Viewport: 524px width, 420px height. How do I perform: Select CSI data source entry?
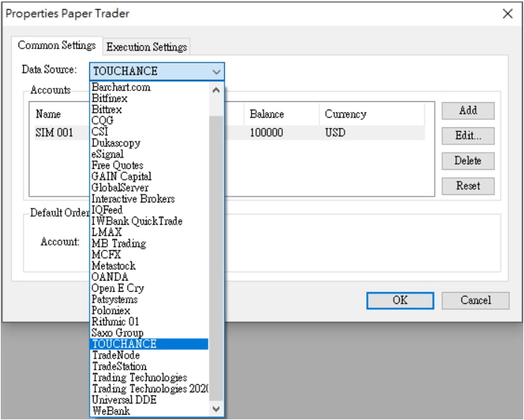pyautogui.click(x=150, y=132)
